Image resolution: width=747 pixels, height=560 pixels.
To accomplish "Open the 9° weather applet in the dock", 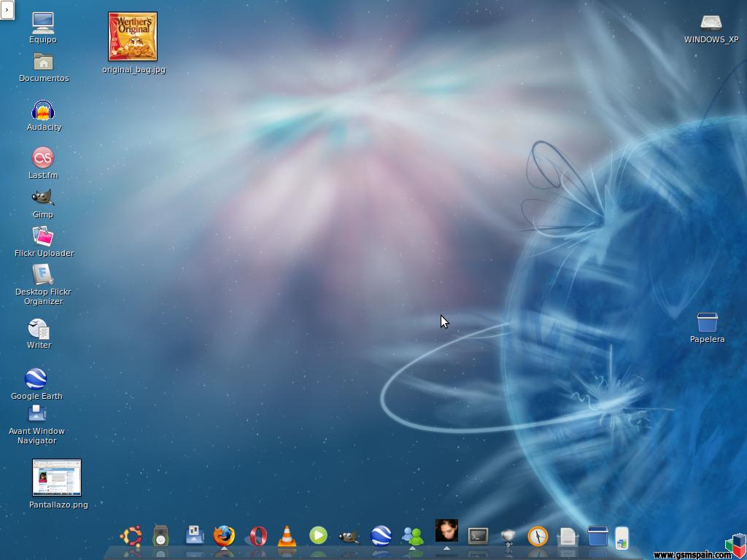I will tap(508, 538).
